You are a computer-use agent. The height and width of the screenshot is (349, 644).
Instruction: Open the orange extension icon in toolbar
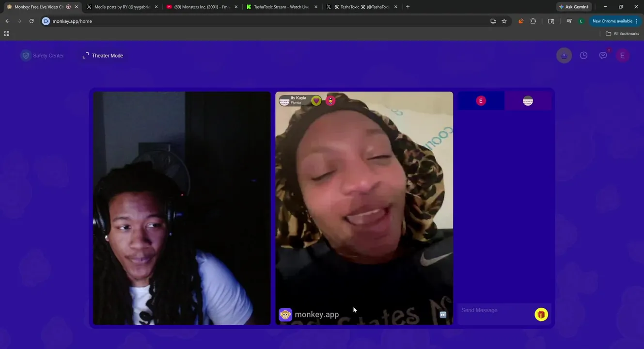pyautogui.click(x=521, y=21)
